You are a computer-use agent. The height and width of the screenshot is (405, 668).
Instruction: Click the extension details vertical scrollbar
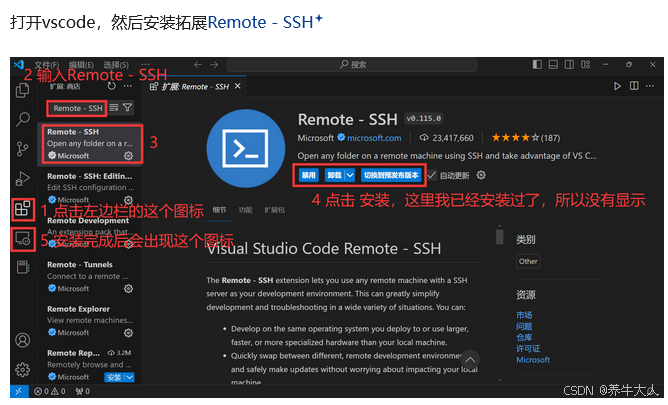500,237
